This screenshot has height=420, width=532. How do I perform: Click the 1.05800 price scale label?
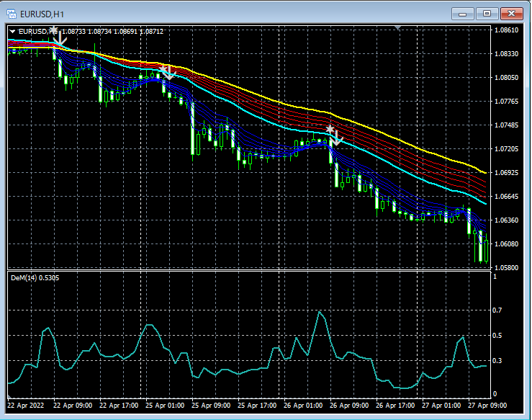tap(507, 267)
